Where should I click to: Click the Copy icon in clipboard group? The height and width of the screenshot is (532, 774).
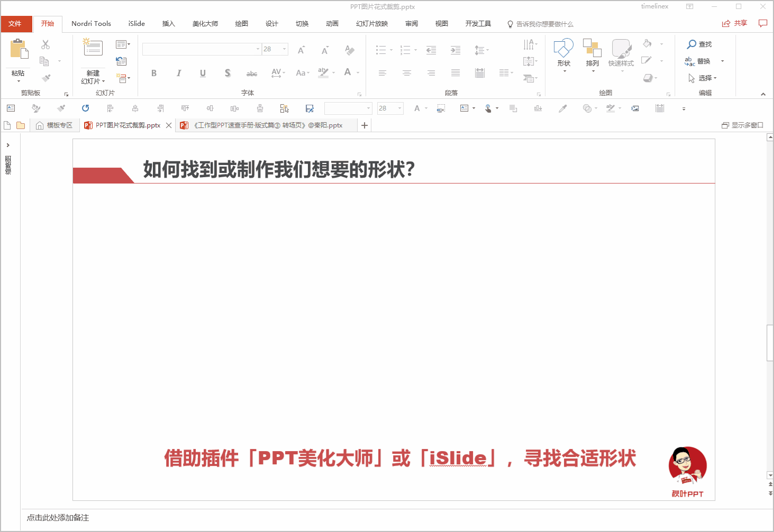44,61
